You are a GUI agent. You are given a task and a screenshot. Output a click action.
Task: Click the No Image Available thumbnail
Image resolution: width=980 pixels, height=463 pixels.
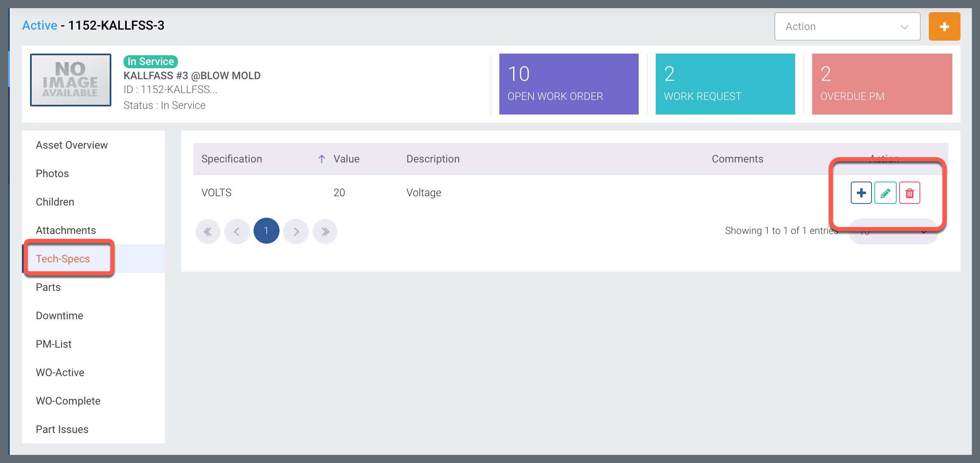(71, 80)
